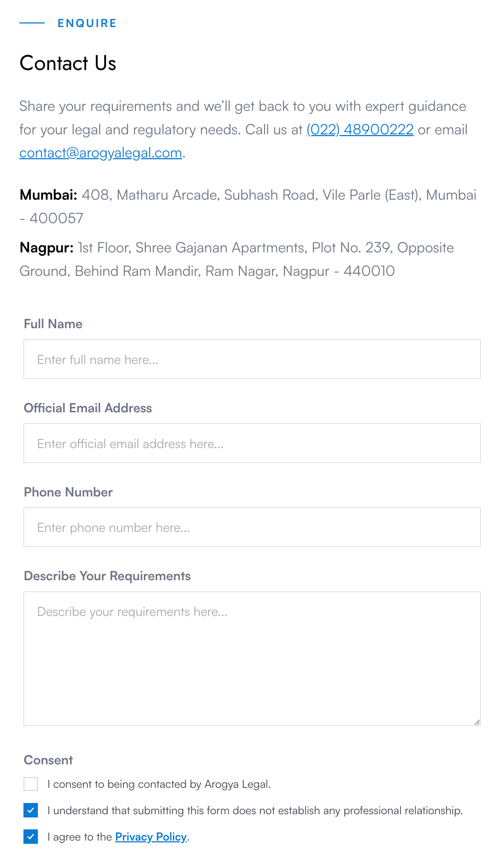Click the Full Name field label
500x868 pixels.
click(53, 324)
